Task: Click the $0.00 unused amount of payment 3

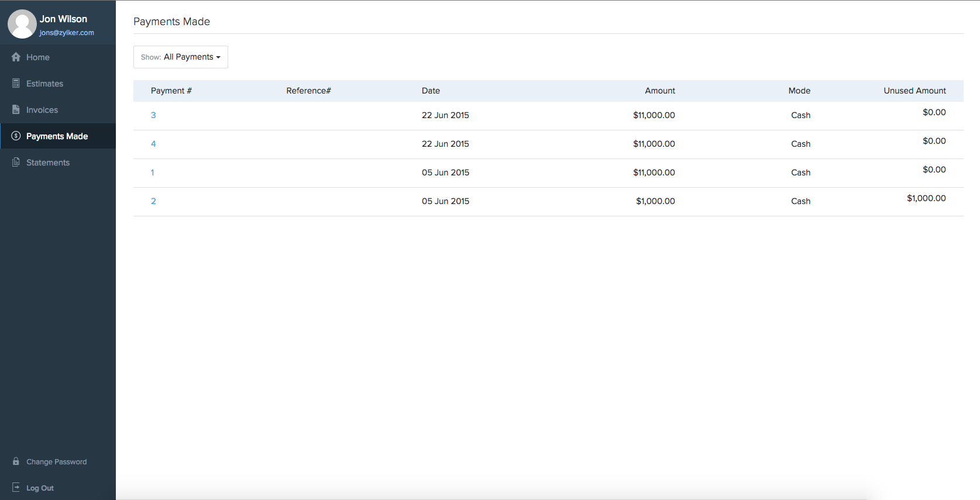Action: (x=934, y=112)
